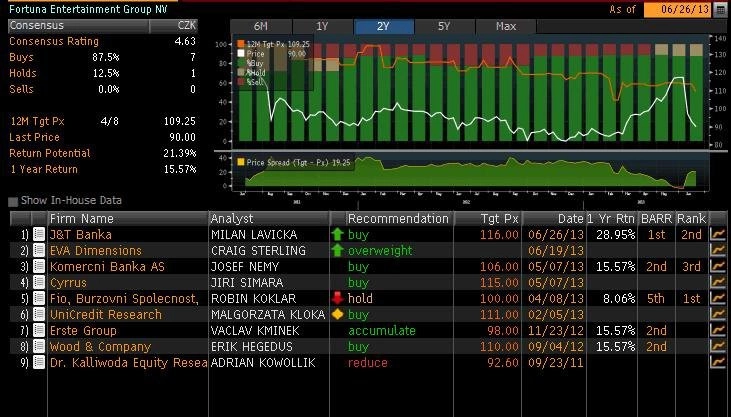Screen dimensions: 731x417
Task: Edit the As of date field 06/26/13
Action: (x=678, y=9)
